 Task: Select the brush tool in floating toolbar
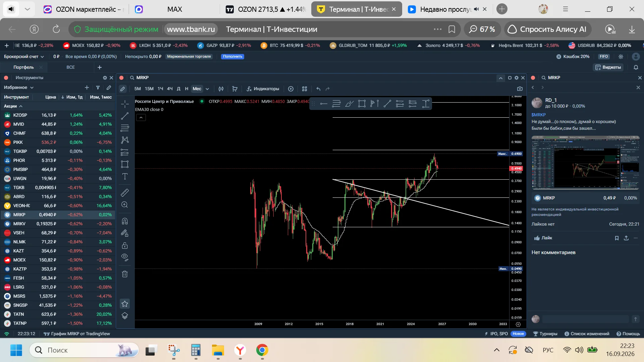point(349,104)
